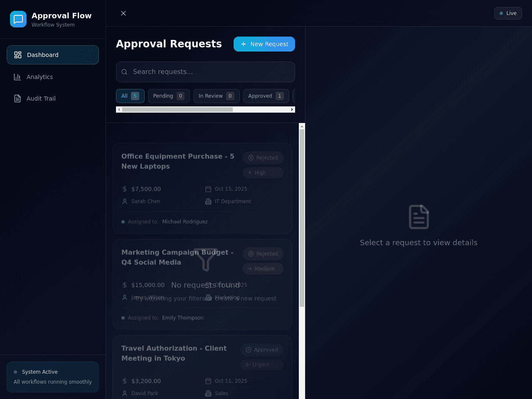This screenshot has width=532, height=399.
Task: Click the person icon beside David Park
Action: click(125, 394)
